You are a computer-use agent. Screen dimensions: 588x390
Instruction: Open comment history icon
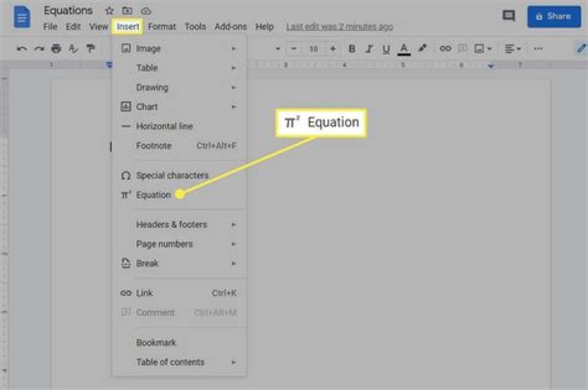(x=509, y=16)
